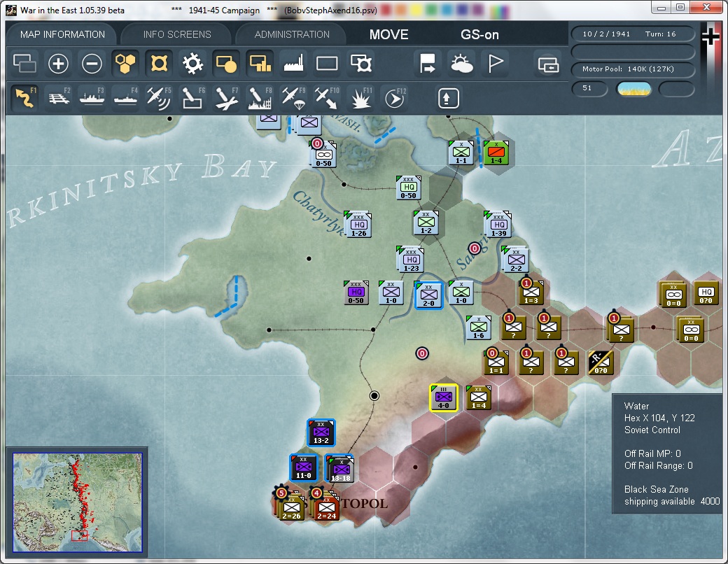This screenshot has height=564, width=728.
Task: Open the MAP INFORMATION tab
Action: click(62, 34)
